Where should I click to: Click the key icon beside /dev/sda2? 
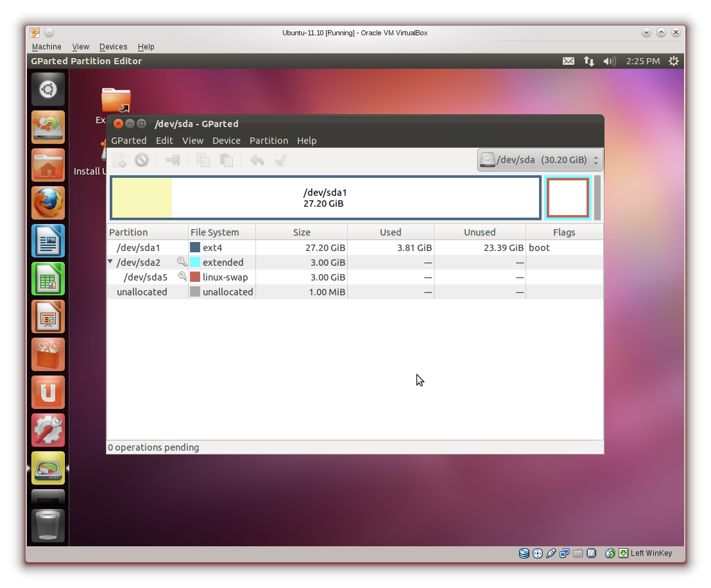coord(182,262)
